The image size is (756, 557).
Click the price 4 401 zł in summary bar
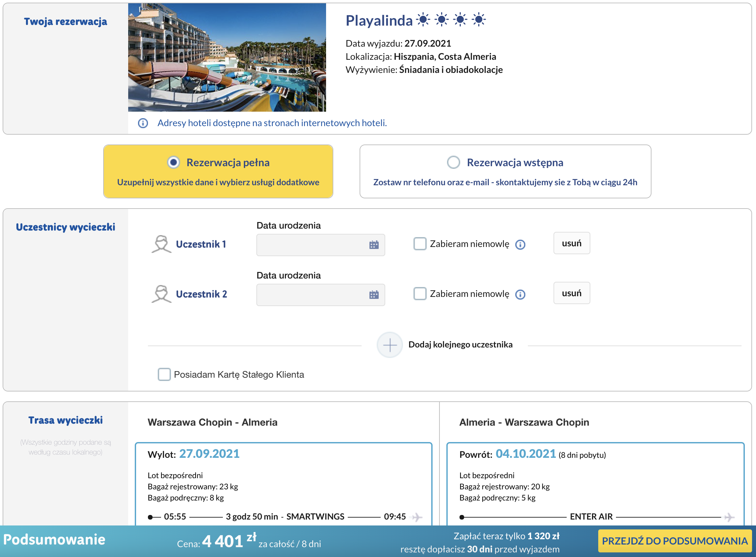[x=229, y=541]
